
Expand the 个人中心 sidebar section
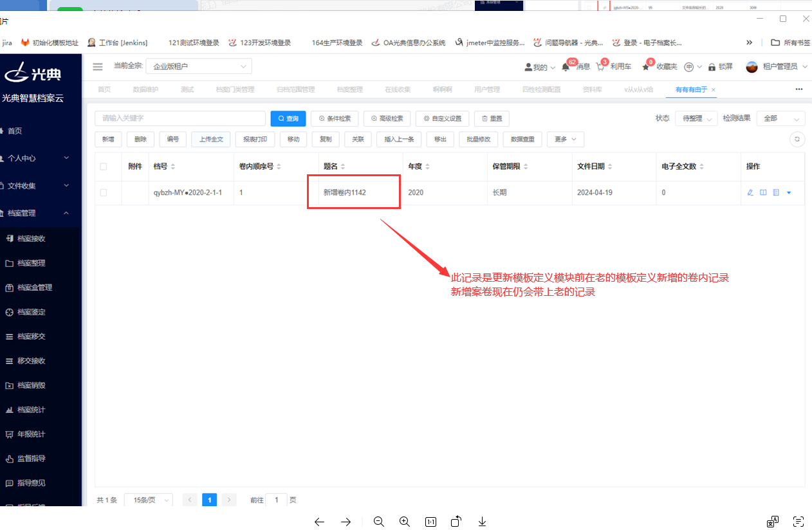[41, 158]
